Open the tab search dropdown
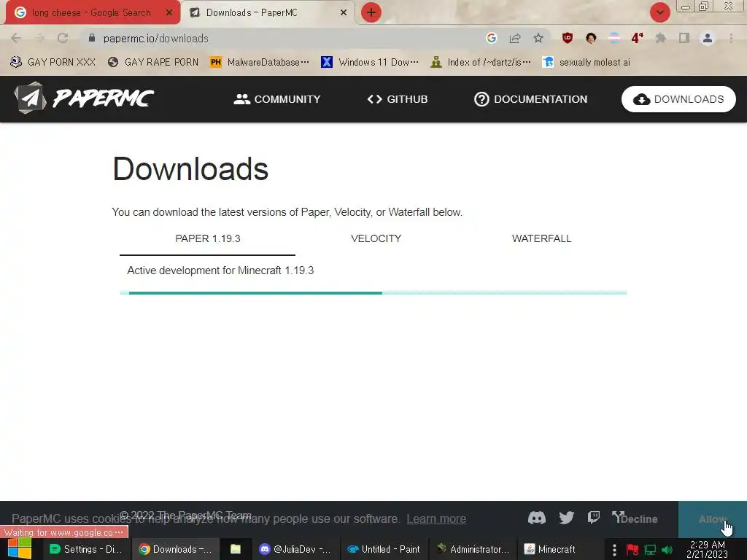Viewport: 747px width, 560px height. click(659, 12)
